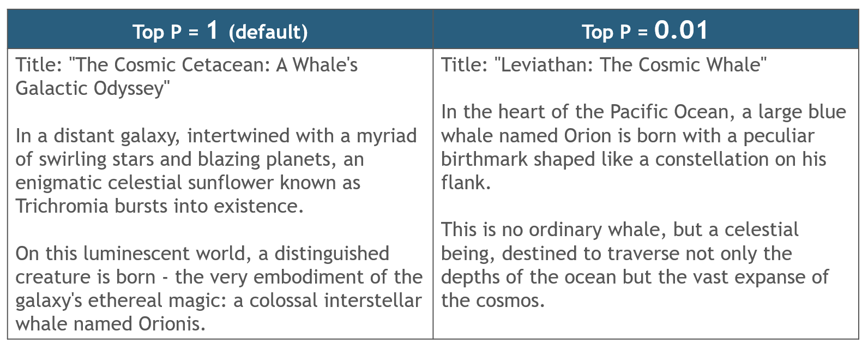Click the word "birthmark"

483,159
